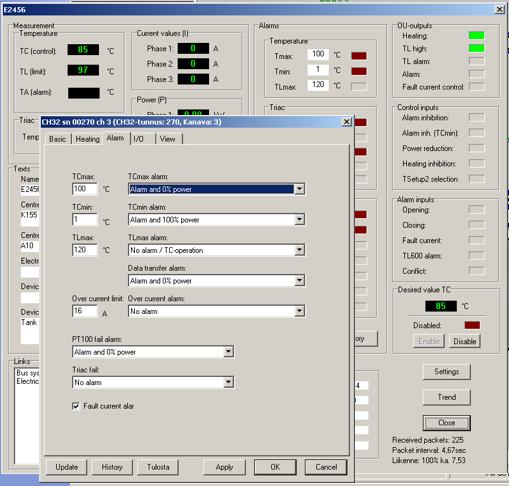Click the Opening alarm input indicator
509x486 pixels.
[x=476, y=209]
